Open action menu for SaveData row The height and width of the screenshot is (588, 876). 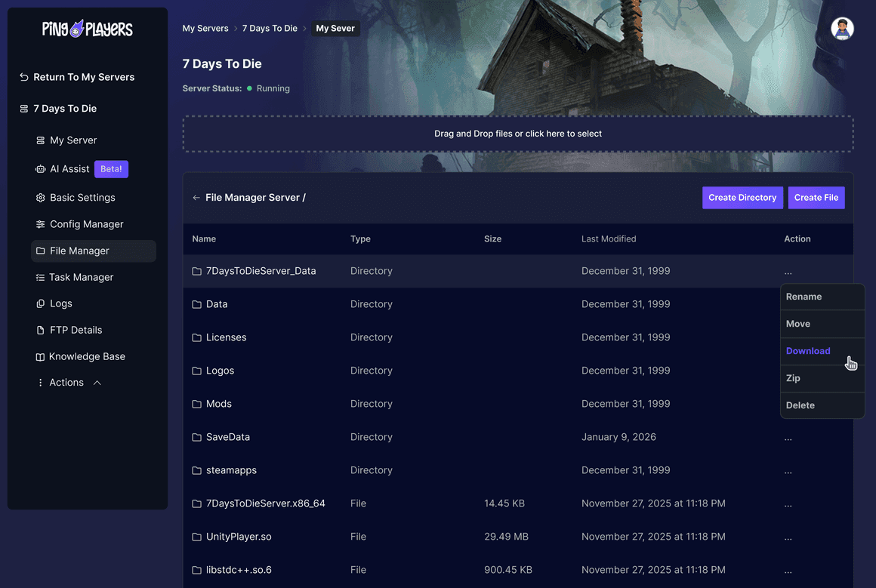pyautogui.click(x=788, y=439)
